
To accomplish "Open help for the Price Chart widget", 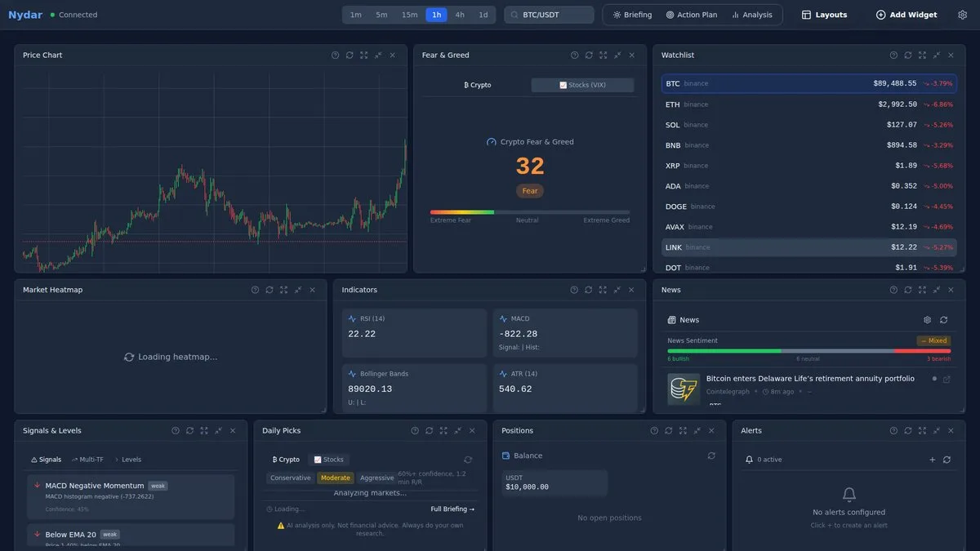I will (335, 56).
